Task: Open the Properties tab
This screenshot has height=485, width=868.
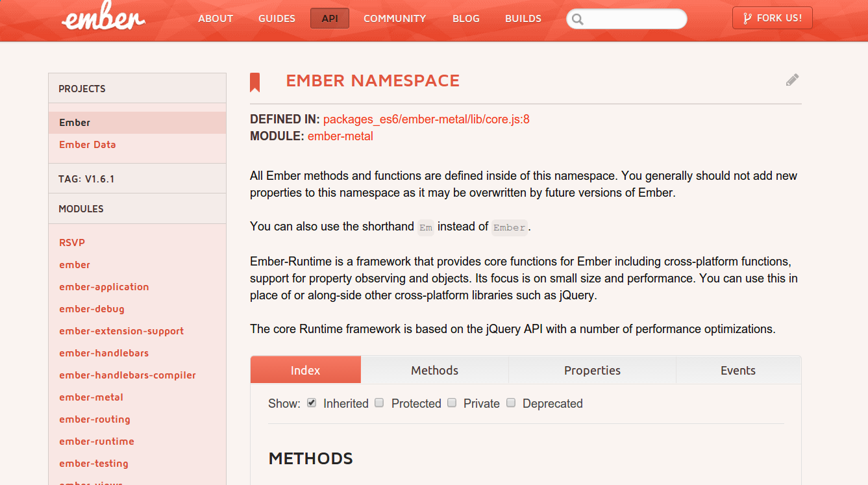Action: click(x=592, y=370)
